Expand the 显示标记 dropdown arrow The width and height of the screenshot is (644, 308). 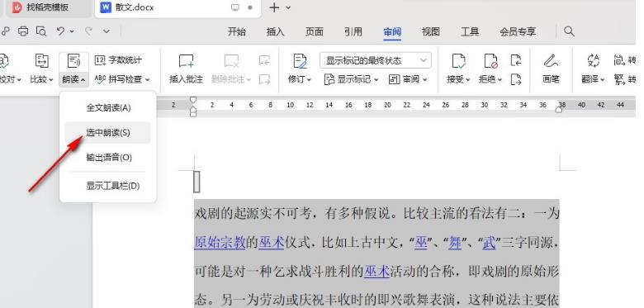point(376,79)
